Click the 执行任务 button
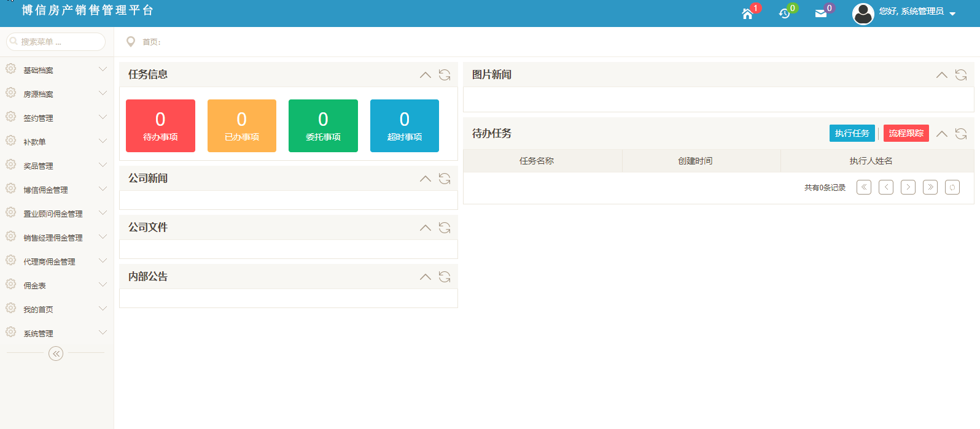The height and width of the screenshot is (429, 980). coord(852,133)
